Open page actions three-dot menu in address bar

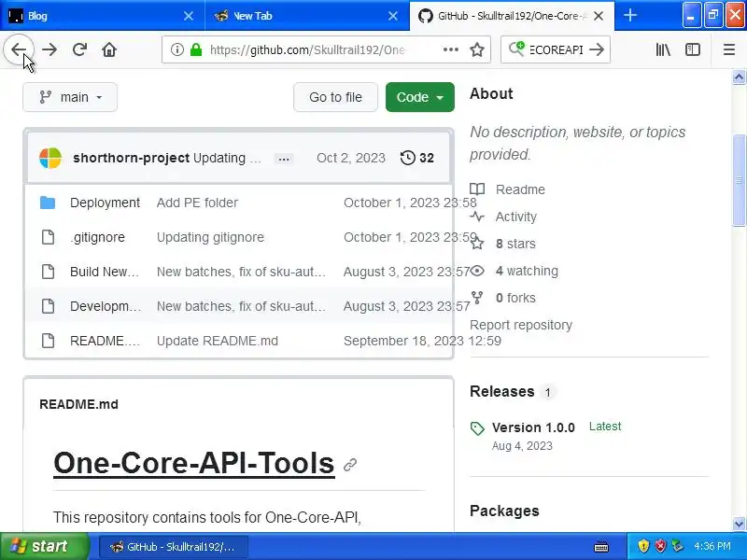pos(450,49)
